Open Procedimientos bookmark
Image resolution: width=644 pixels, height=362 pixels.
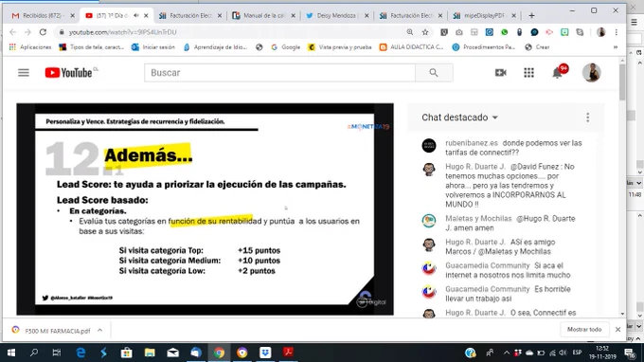[x=483, y=47]
